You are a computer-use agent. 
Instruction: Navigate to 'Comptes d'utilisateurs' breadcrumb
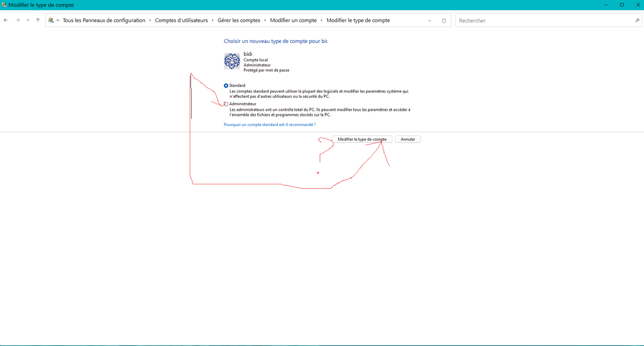[181, 21]
